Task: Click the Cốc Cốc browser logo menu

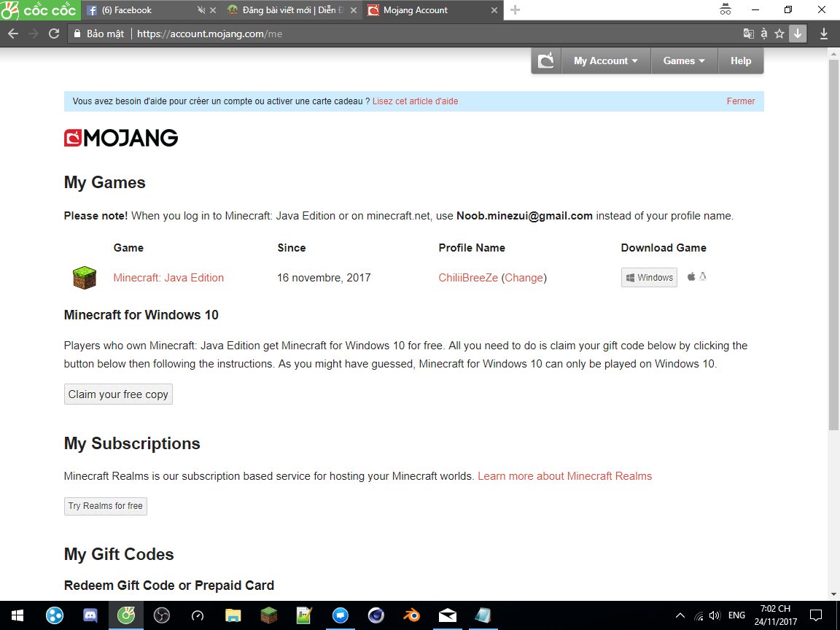Action: 39,10
